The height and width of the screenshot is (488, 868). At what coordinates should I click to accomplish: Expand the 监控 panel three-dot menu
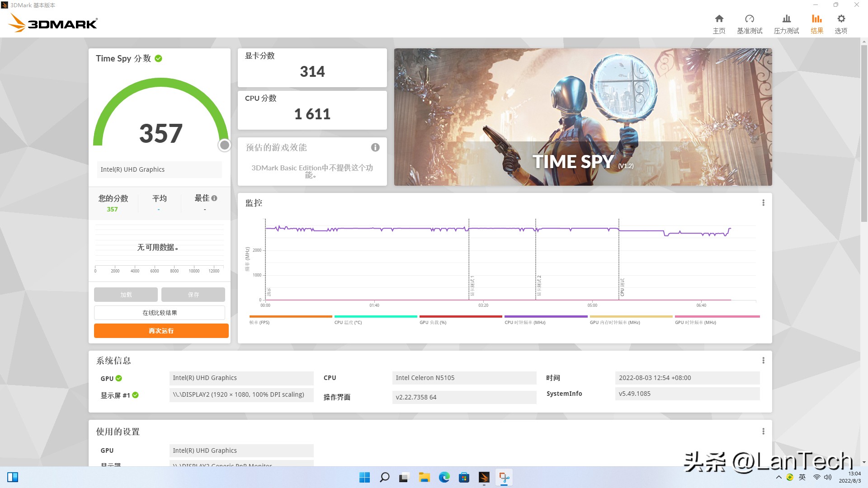763,203
